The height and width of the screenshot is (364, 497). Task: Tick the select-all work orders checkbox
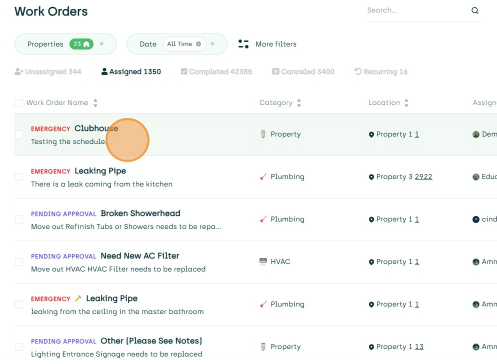[19, 103]
